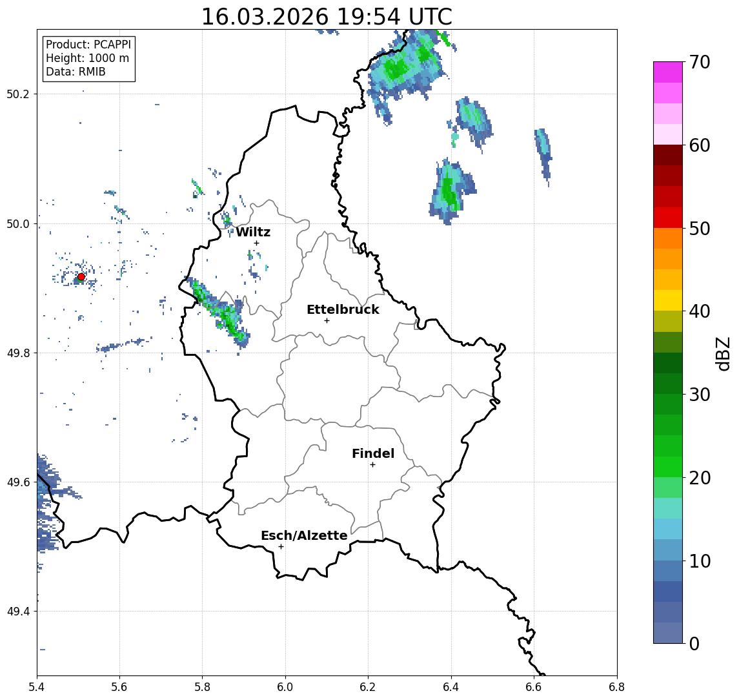
Task: Click the latitude axis label 50.0
Action: 18,223
